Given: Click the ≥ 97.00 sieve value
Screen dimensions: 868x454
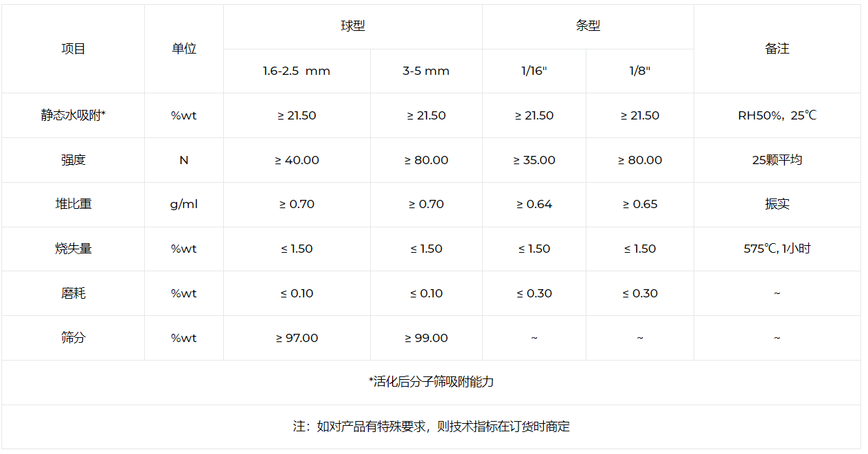Looking at the screenshot, I should click(297, 338).
